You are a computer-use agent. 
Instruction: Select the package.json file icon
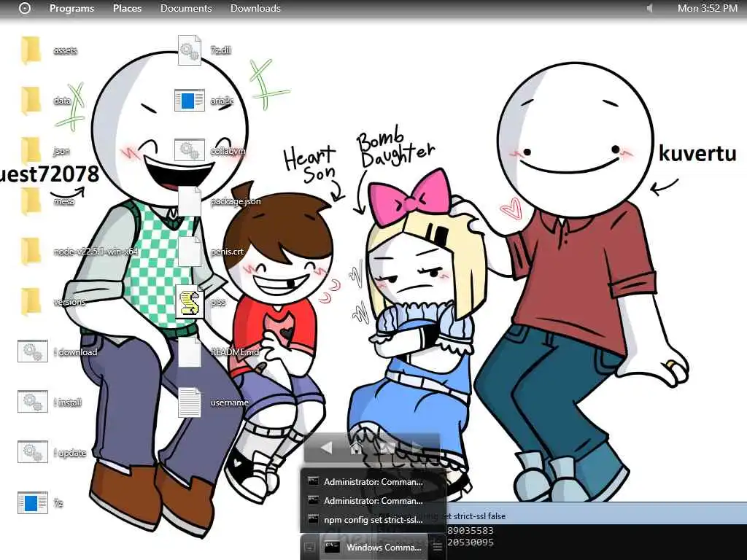point(190,201)
